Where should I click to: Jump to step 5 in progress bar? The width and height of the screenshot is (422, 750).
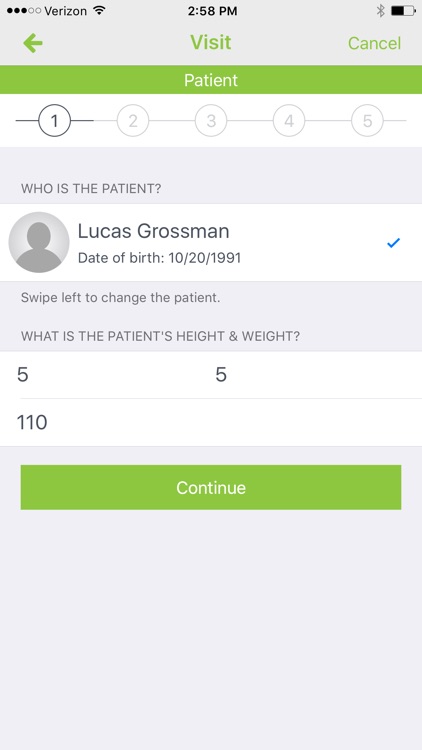(367, 121)
